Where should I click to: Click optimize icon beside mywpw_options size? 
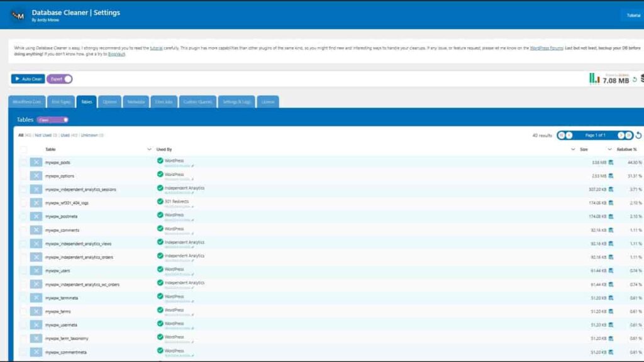coord(611,176)
